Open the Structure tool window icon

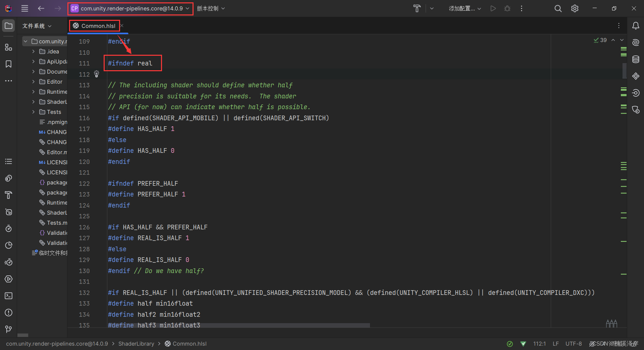9,47
